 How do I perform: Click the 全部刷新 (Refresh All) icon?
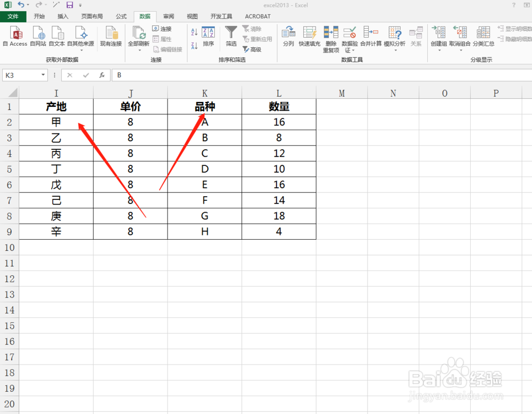pyautogui.click(x=138, y=33)
